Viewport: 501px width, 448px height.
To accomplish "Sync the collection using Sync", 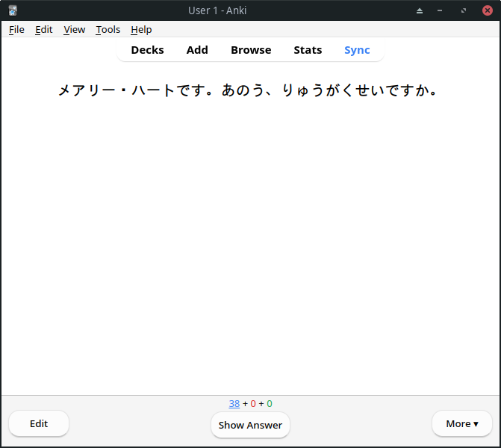I will click(x=357, y=50).
